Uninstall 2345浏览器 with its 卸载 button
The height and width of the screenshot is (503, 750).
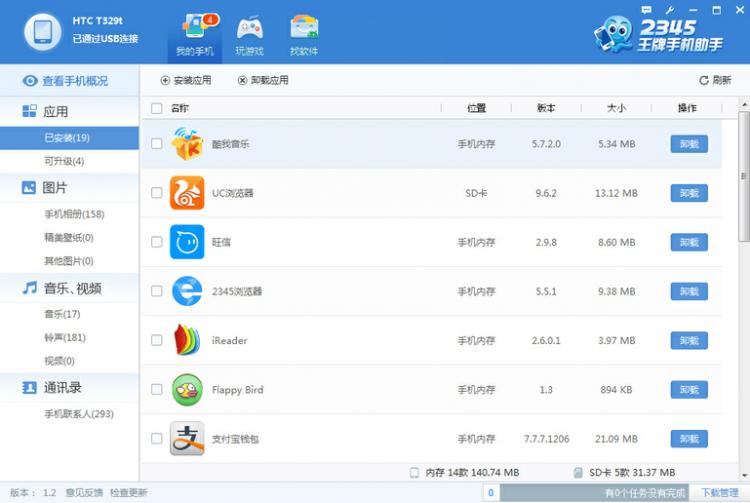689,291
